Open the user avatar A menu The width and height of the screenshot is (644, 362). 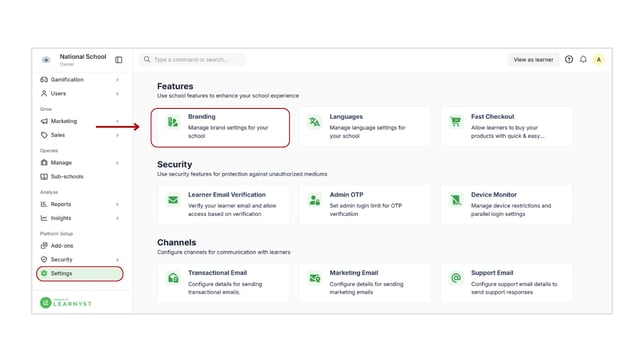[x=599, y=60]
